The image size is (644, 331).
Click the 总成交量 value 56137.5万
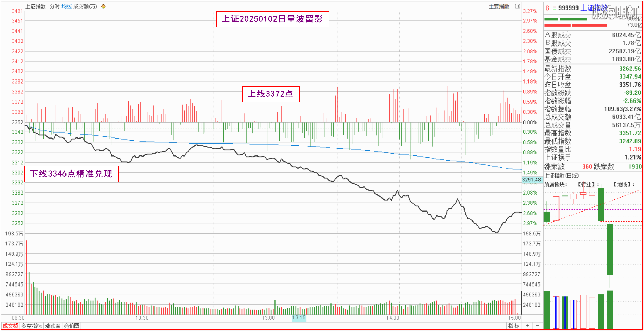pos(627,125)
